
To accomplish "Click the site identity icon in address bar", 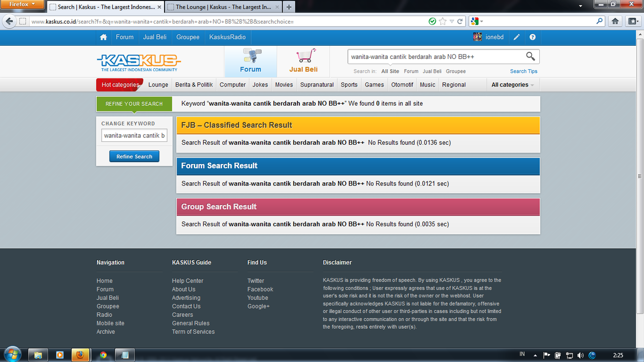I will 23,22.
